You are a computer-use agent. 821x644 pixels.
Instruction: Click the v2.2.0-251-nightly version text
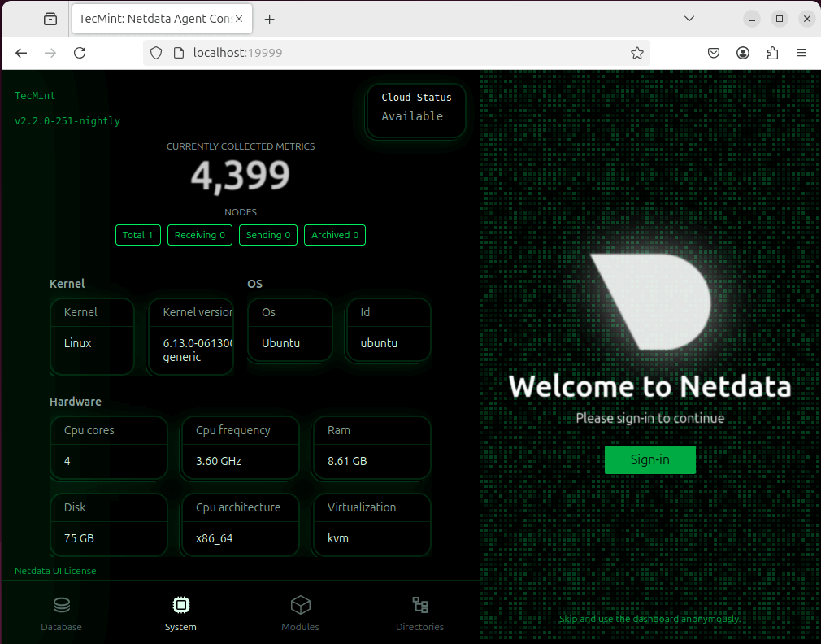(67, 121)
